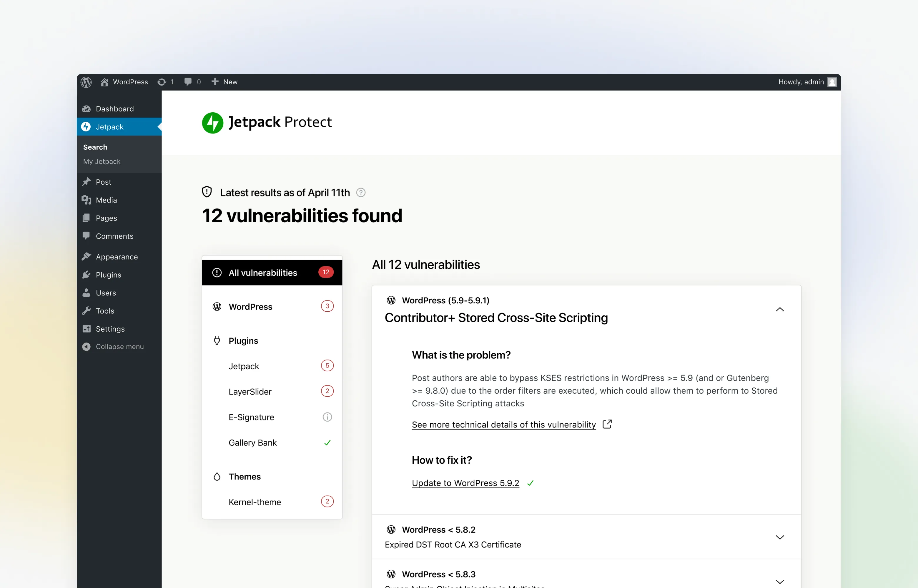Expand the WordPress < 5.8.2 vulnerability
Image resolution: width=918 pixels, height=588 pixels.
tap(780, 537)
